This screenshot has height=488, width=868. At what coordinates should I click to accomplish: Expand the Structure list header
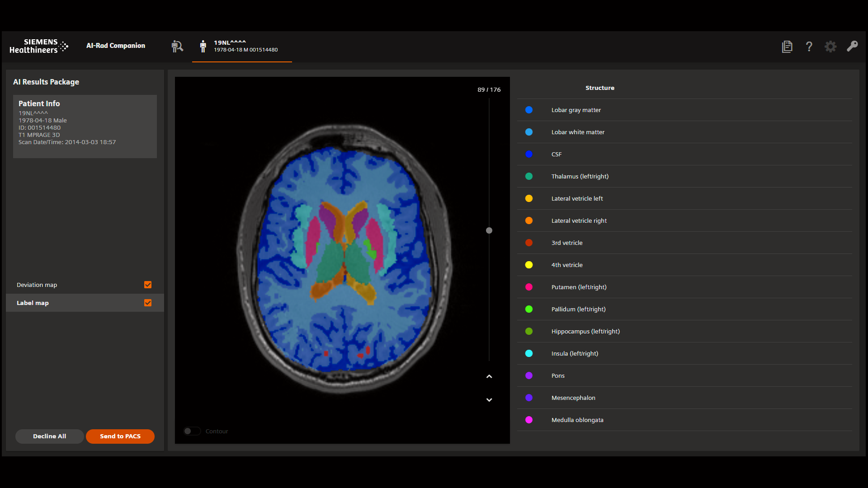(600, 88)
